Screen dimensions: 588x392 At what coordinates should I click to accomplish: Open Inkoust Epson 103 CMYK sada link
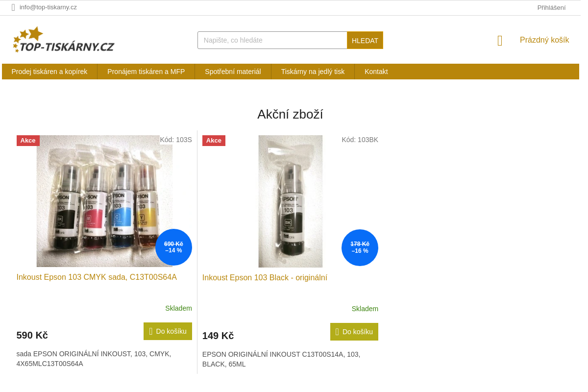pyautogui.click(x=97, y=277)
